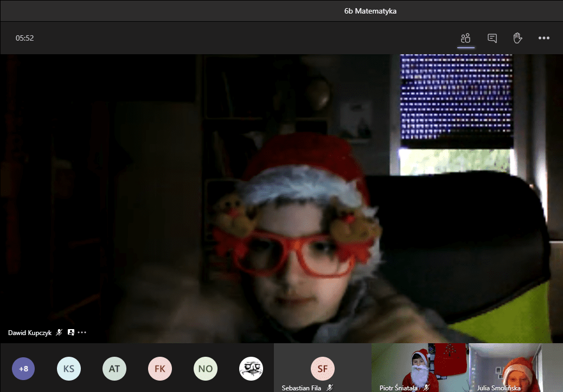Select the KS participant avatar
Image resolution: width=563 pixels, height=392 pixels.
tap(69, 369)
